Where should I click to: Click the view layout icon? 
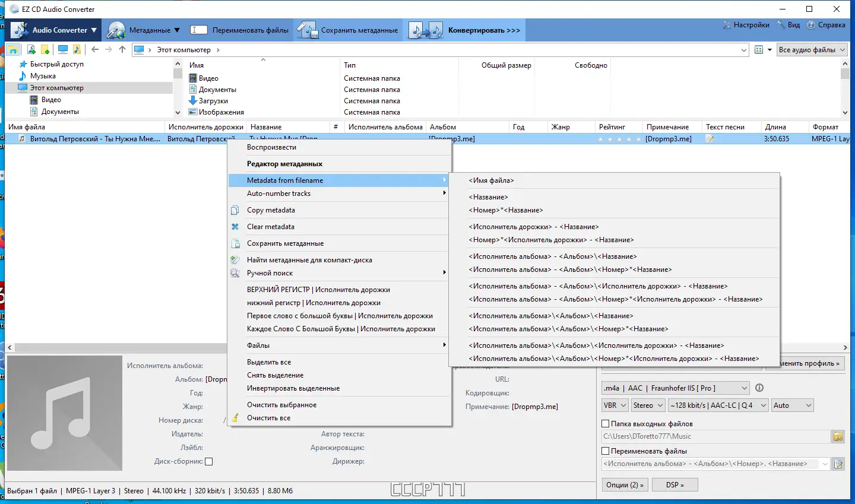(759, 50)
